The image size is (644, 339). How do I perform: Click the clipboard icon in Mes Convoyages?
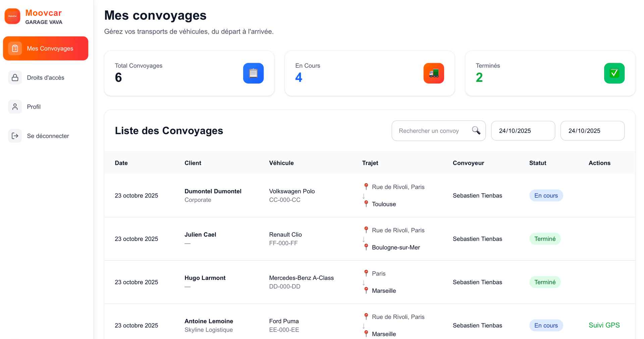click(15, 48)
